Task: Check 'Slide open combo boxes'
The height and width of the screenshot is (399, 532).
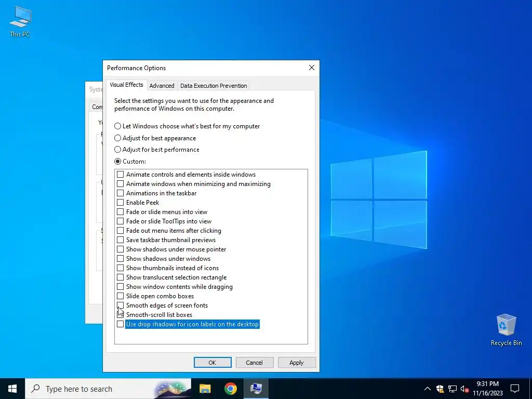Action: (x=120, y=296)
